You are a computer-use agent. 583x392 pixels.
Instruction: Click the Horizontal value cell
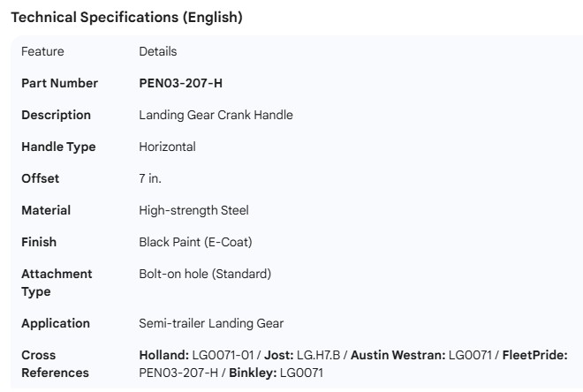[167, 147]
